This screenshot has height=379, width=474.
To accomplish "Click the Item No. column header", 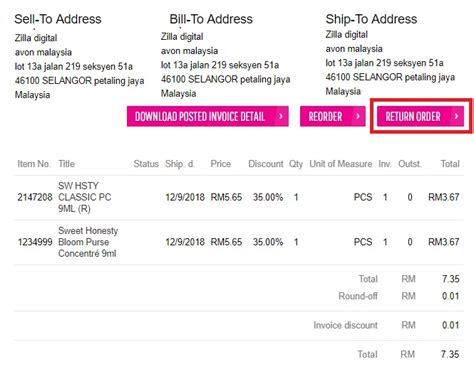I will pyautogui.click(x=34, y=164).
